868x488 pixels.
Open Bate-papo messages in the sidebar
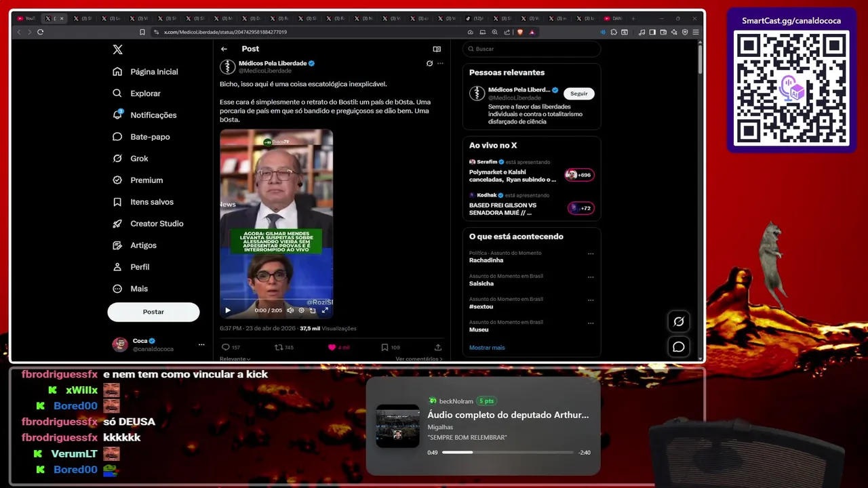141,137
